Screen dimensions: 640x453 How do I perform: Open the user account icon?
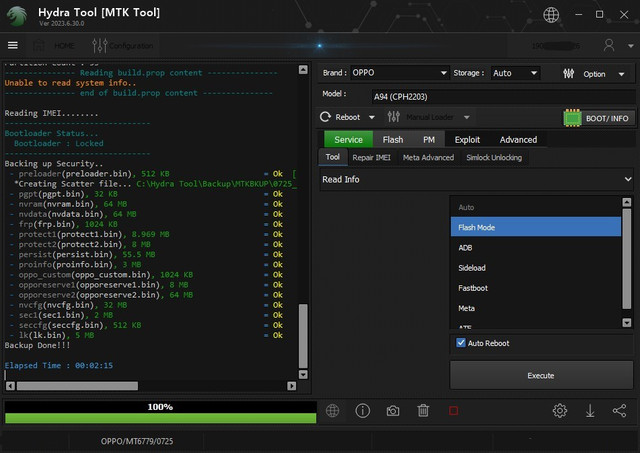(609, 45)
